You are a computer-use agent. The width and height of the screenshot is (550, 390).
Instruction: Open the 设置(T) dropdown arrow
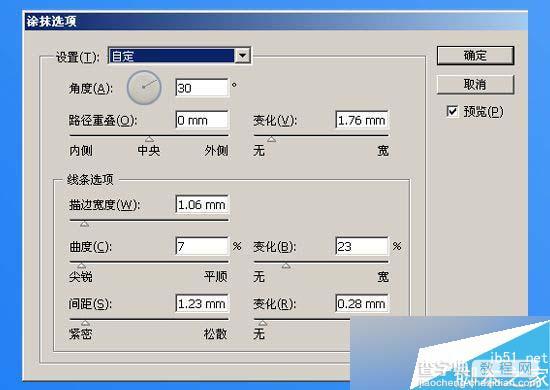pyautogui.click(x=242, y=56)
